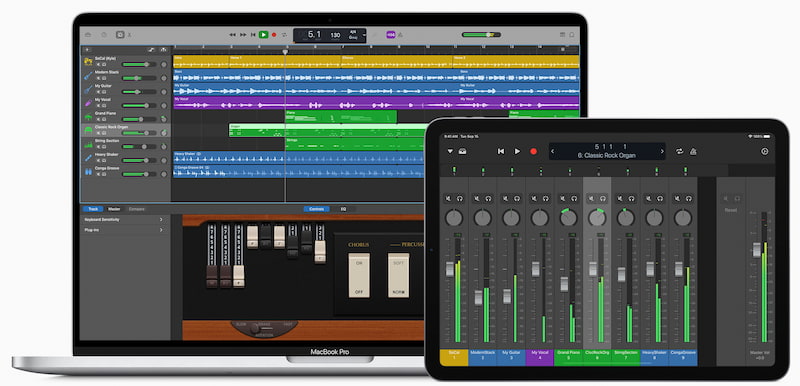Adjust the master volume slider on MacBook
Viewport: 800px width, 386px height.
[481, 35]
